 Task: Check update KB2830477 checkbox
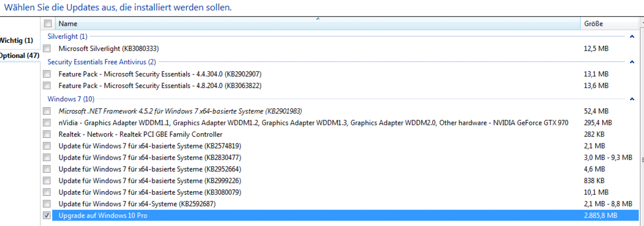coord(47,158)
